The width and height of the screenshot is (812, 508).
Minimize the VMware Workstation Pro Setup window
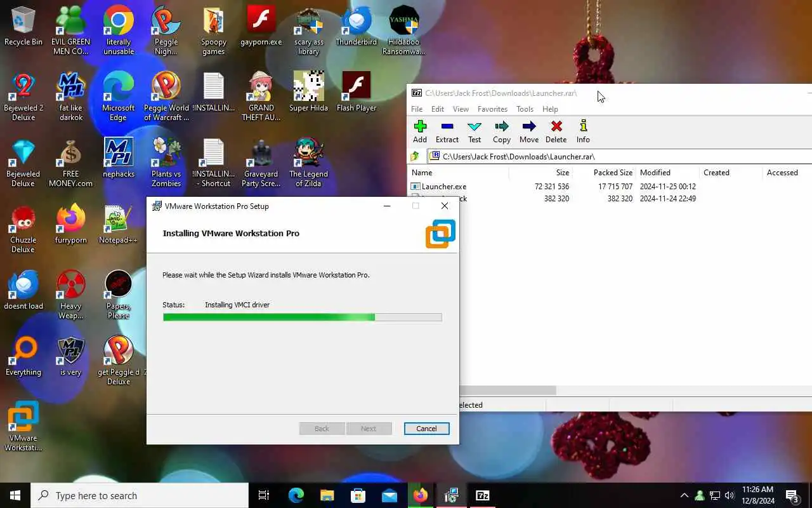tap(387, 206)
